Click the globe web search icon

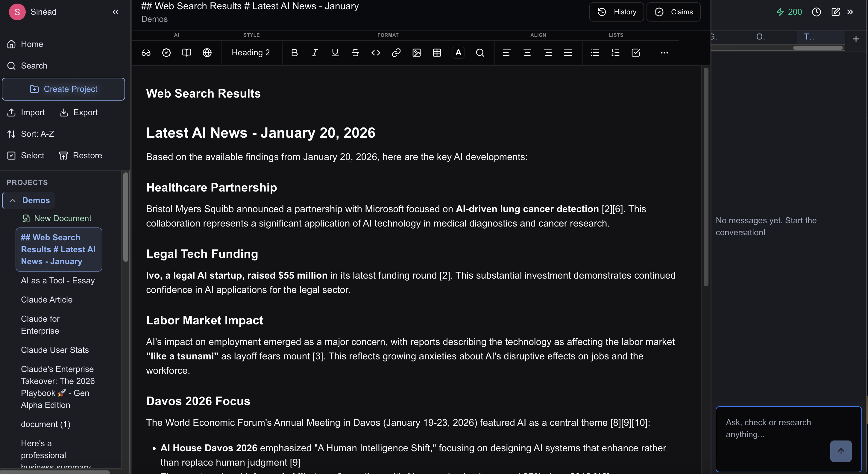pos(207,53)
